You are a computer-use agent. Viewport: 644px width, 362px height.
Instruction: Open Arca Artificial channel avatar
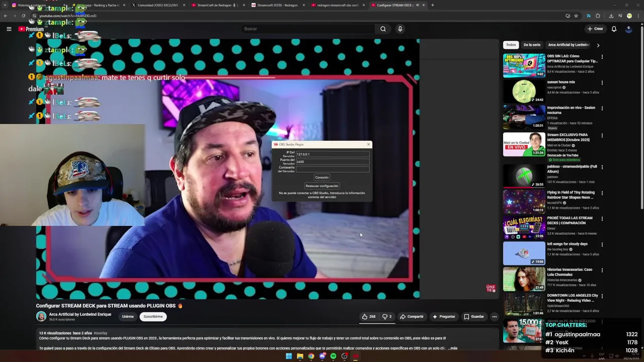[x=41, y=317]
